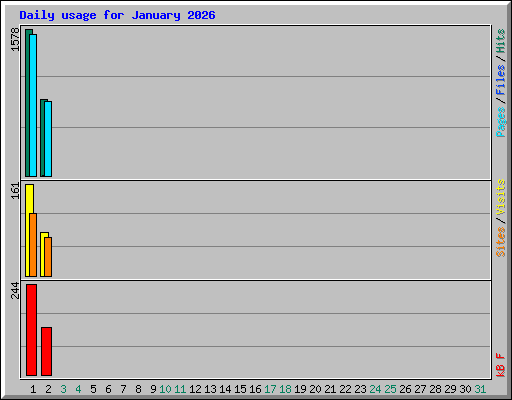The image size is (512, 400).
Task: Click green day label 31
Action: point(480,389)
